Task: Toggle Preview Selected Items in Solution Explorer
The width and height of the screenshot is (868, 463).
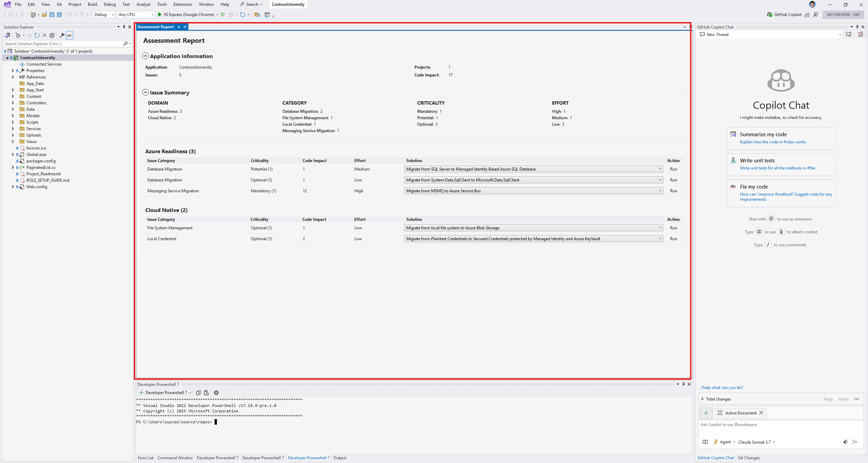Action: tap(70, 35)
